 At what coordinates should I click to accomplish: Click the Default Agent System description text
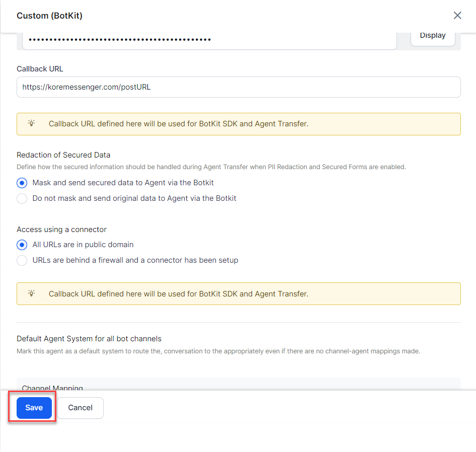click(x=218, y=351)
